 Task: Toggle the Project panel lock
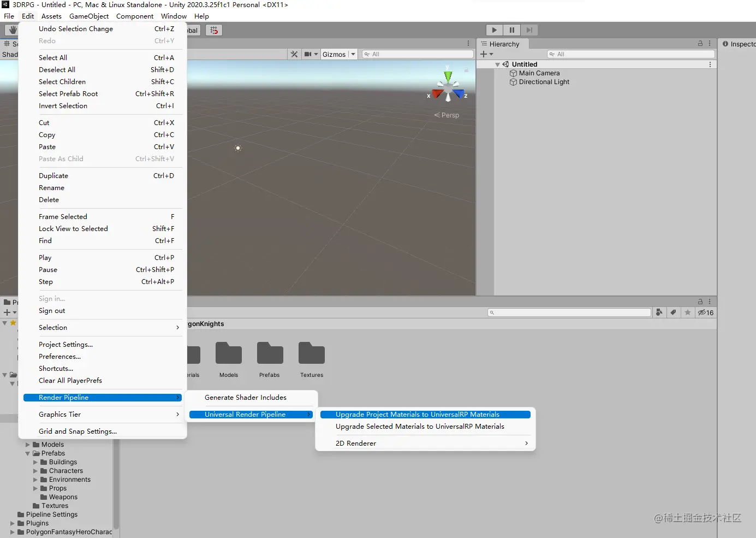point(700,301)
